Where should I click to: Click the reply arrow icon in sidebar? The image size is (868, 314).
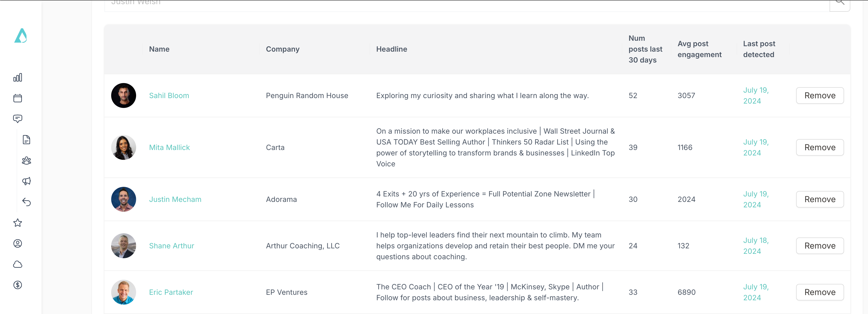coord(26,202)
